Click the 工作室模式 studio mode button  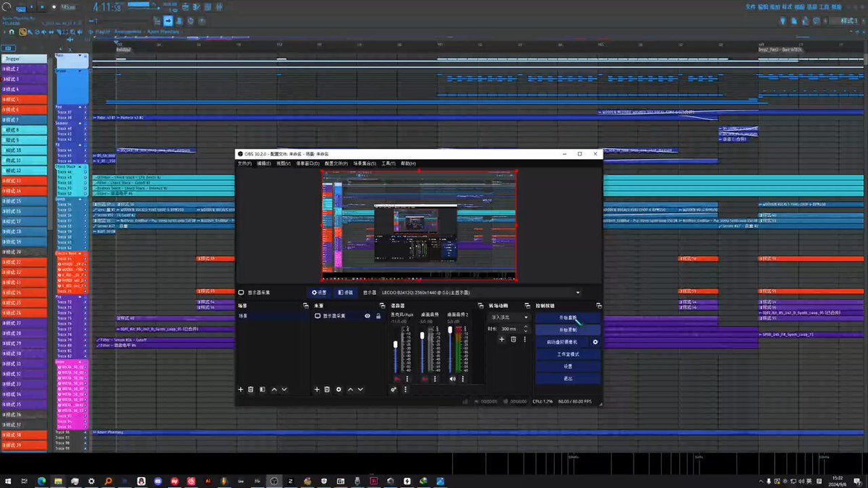pos(568,354)
